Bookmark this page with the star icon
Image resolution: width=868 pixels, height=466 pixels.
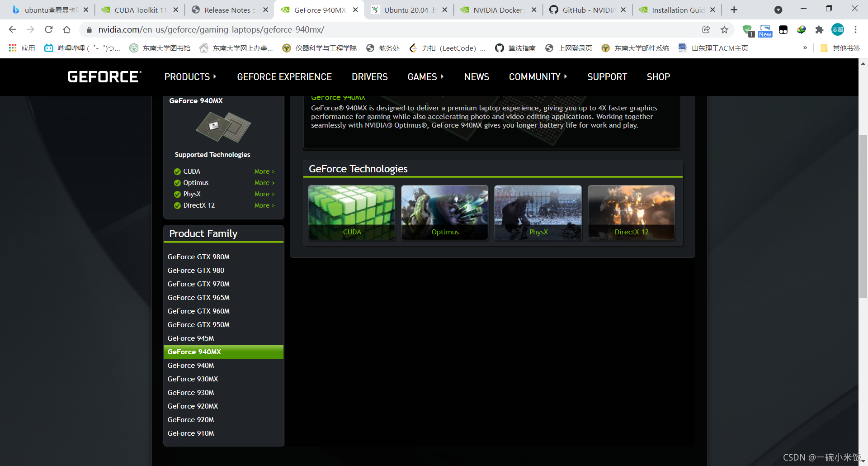(724, 29)
